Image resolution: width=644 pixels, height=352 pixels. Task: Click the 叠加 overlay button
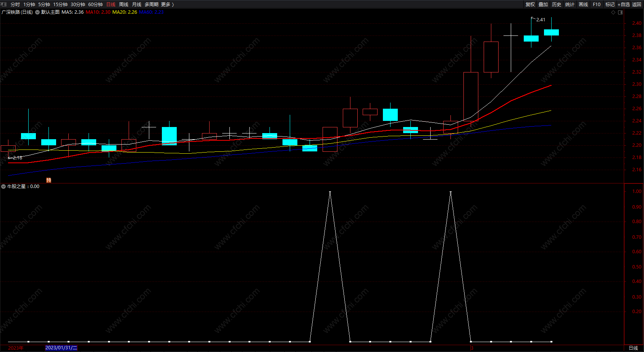pos(543,5)
